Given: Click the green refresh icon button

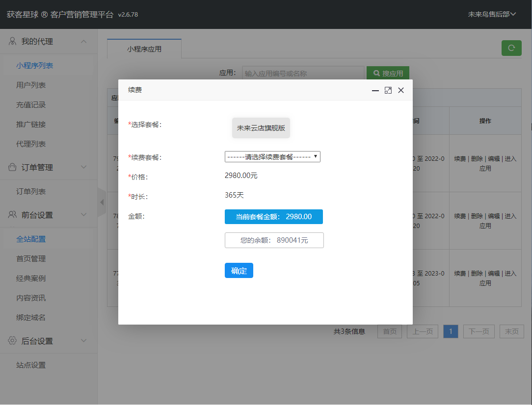Looking at the screenshot, I should pos(511,48).
